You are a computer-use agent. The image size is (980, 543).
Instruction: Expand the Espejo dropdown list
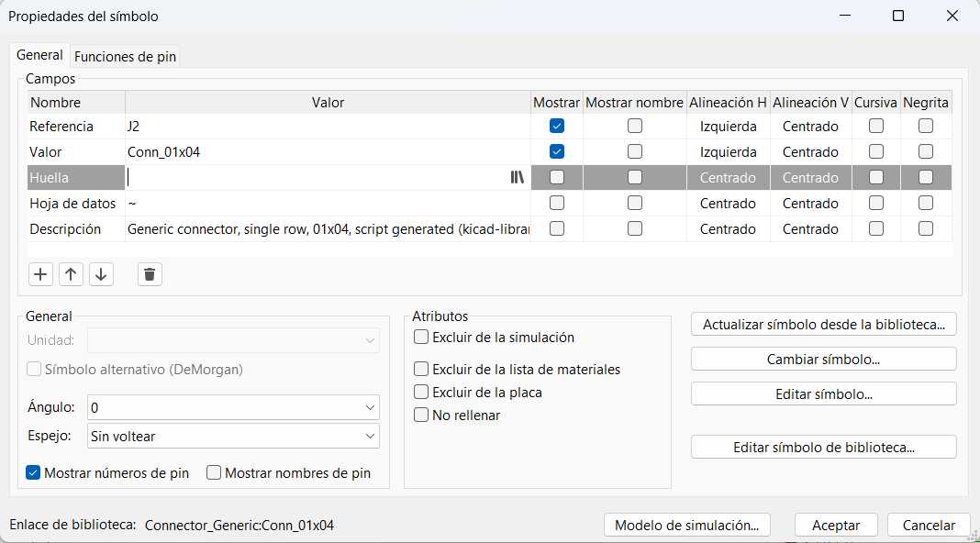(233, 437)
